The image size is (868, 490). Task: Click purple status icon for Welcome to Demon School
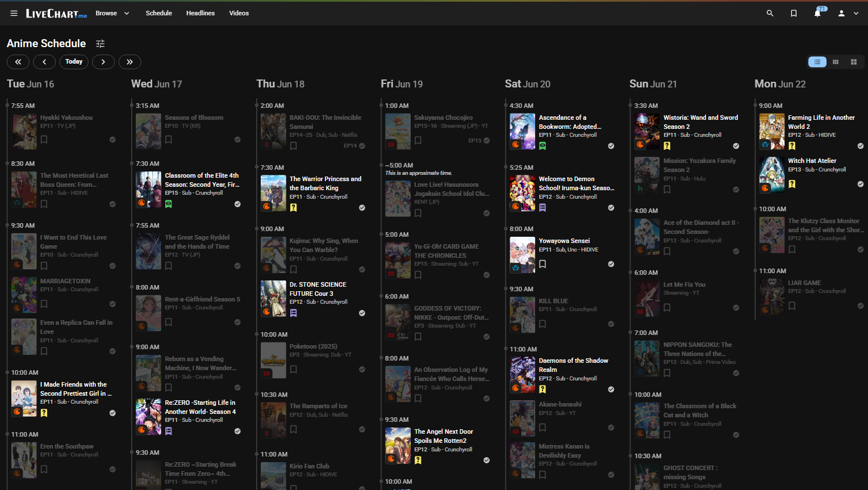point(542,208)
